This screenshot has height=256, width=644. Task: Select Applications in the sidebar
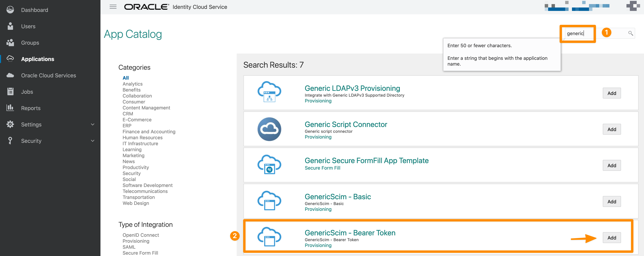[x=37, y=59]
